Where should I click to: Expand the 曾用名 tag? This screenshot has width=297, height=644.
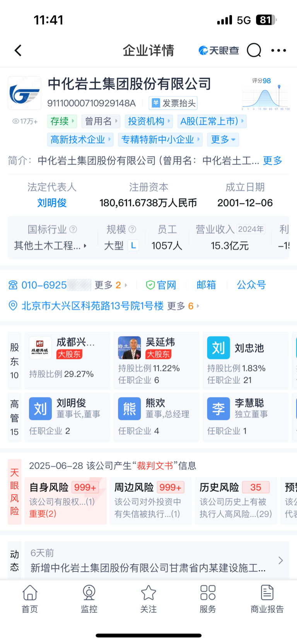click(x=101, y=121)
